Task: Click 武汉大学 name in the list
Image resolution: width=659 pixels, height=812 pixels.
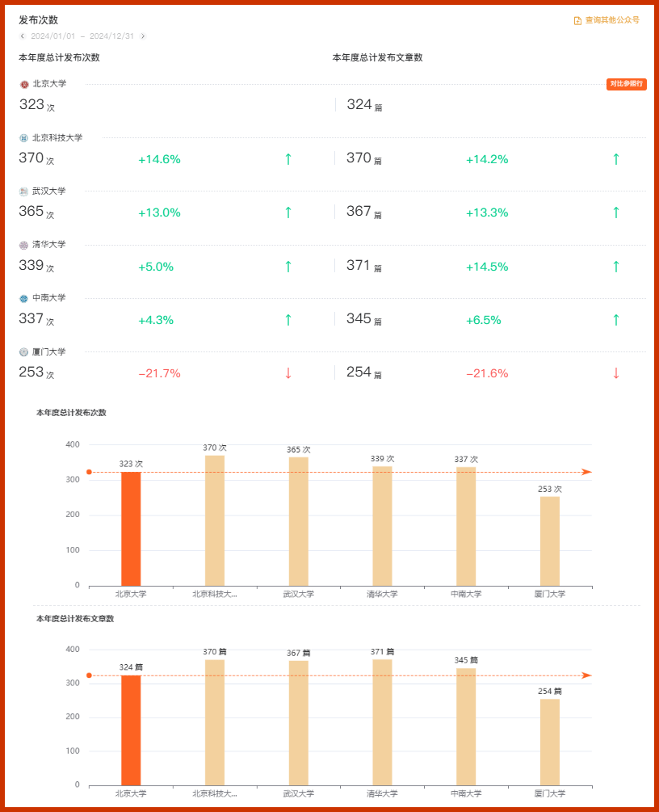Action: point(49,191)
